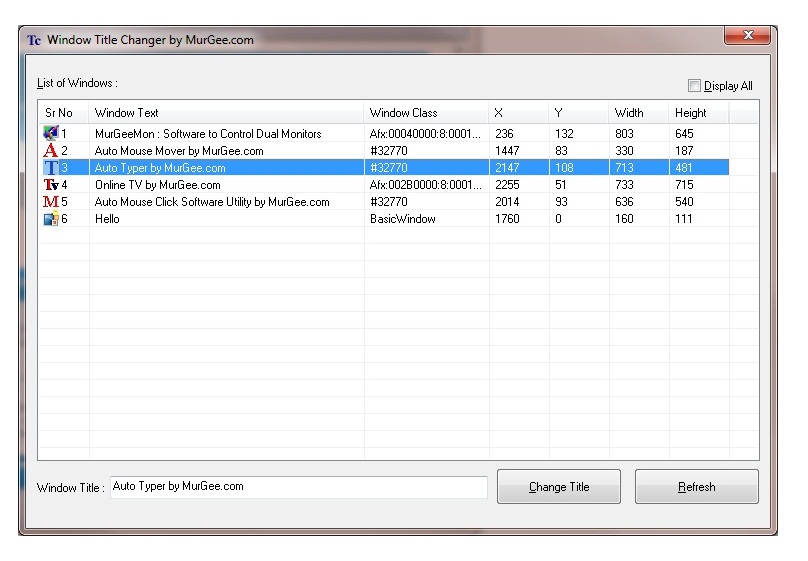
Task: Click the Width value 713
Action: (624, 168)
